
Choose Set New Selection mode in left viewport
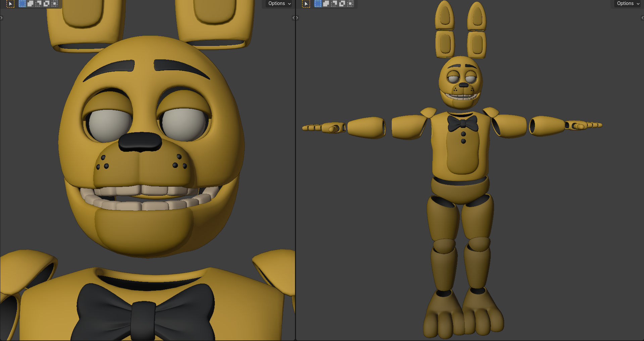[x=22, y=3]
